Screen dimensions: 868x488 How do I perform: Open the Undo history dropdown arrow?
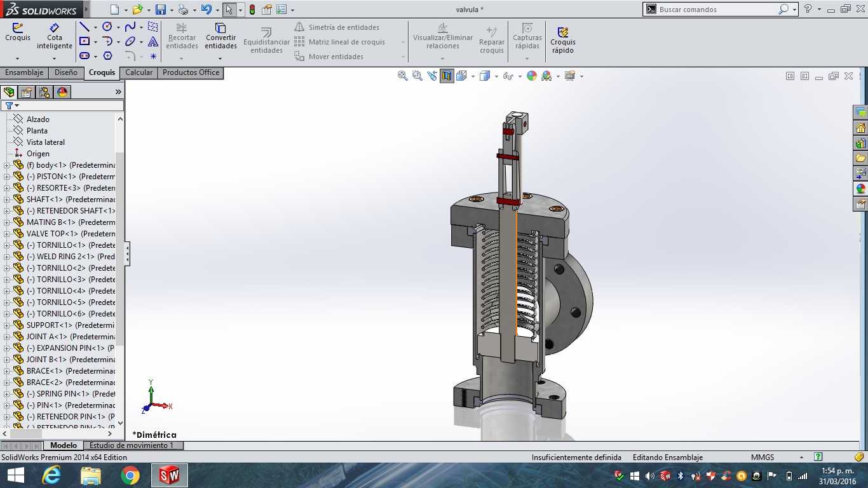pos(217,10)
